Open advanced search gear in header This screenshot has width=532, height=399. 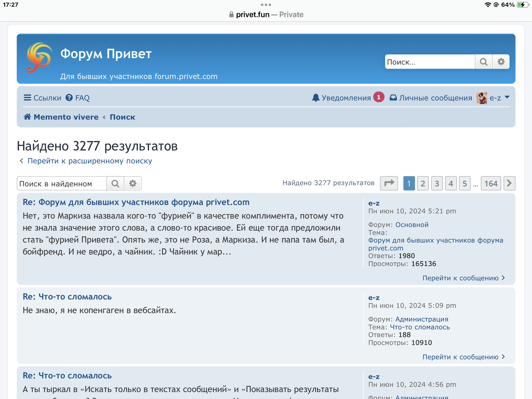501,62
